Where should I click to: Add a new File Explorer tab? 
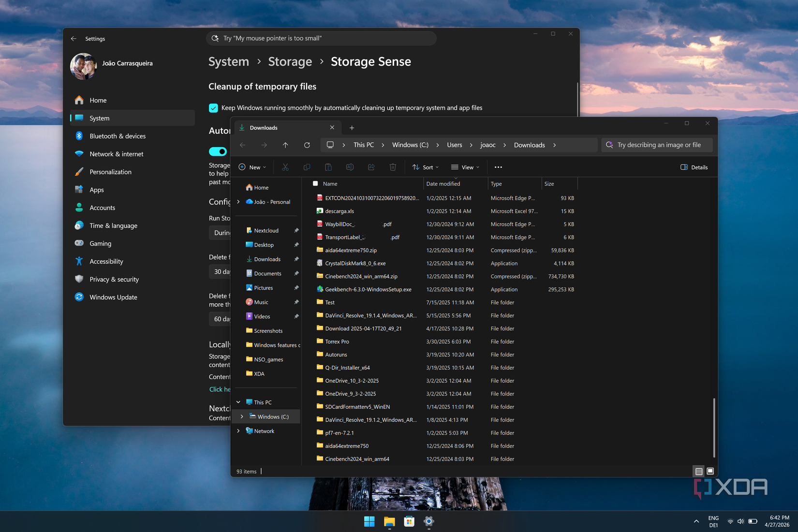(352, 128)
